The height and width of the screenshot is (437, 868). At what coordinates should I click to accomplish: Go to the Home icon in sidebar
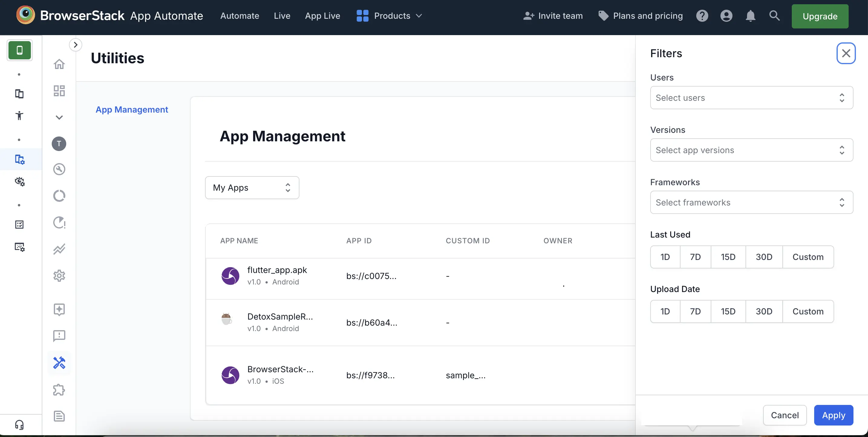point(59,64)
